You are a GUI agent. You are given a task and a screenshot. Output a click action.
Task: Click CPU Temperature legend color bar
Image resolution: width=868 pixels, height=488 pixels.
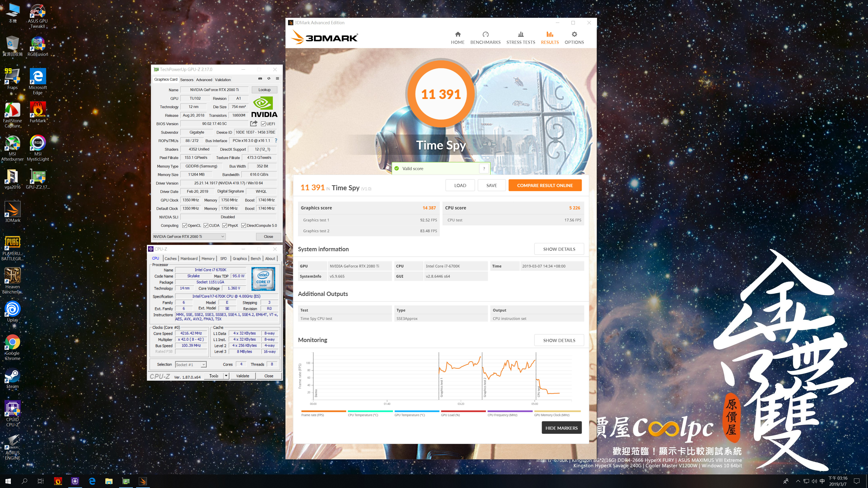click(x=370, y=411)
